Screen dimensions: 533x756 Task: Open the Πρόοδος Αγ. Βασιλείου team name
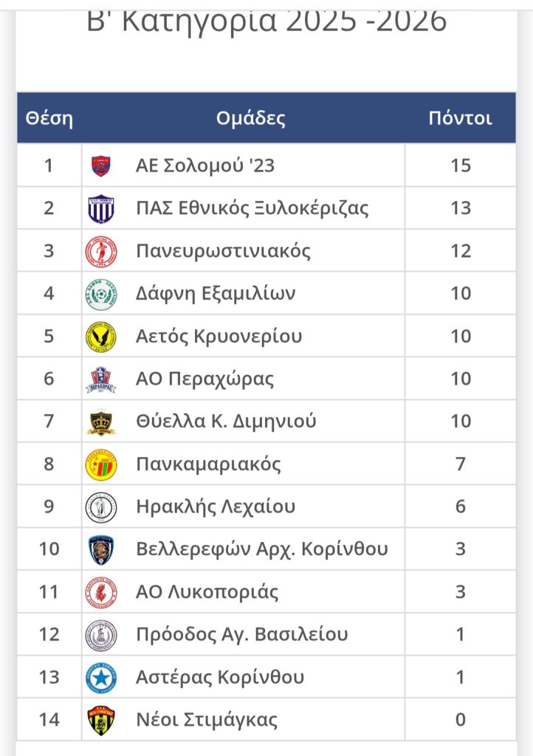coord(242,635)
